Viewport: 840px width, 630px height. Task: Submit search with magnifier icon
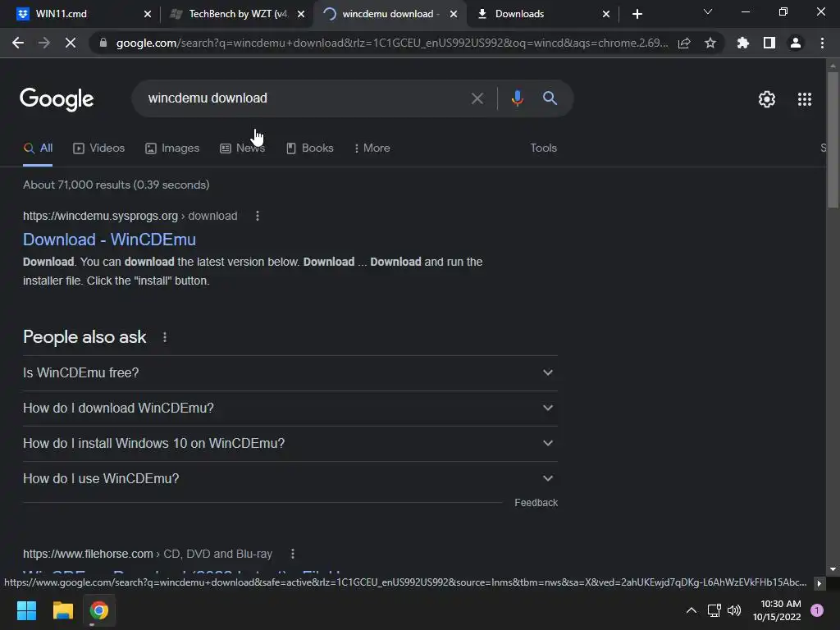point(550,98)
